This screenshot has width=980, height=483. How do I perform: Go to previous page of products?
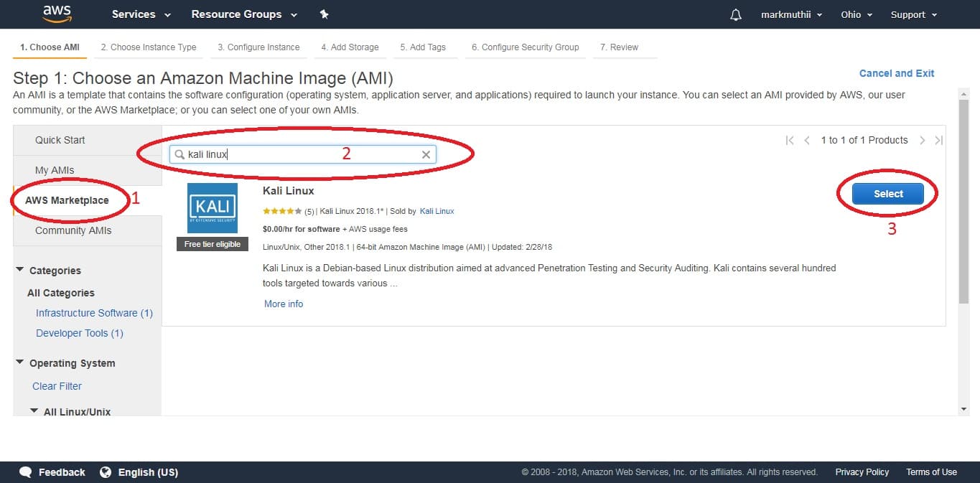[807, 141]
